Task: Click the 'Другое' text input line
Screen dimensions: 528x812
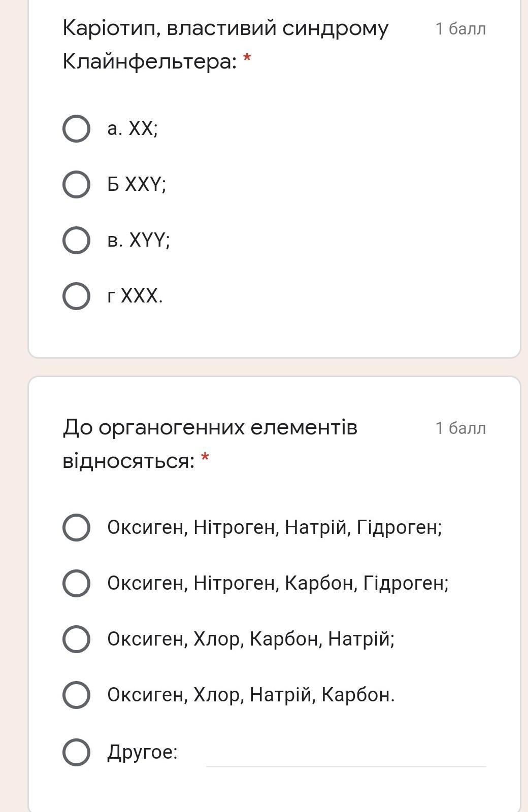Action: tap(346, 756)
